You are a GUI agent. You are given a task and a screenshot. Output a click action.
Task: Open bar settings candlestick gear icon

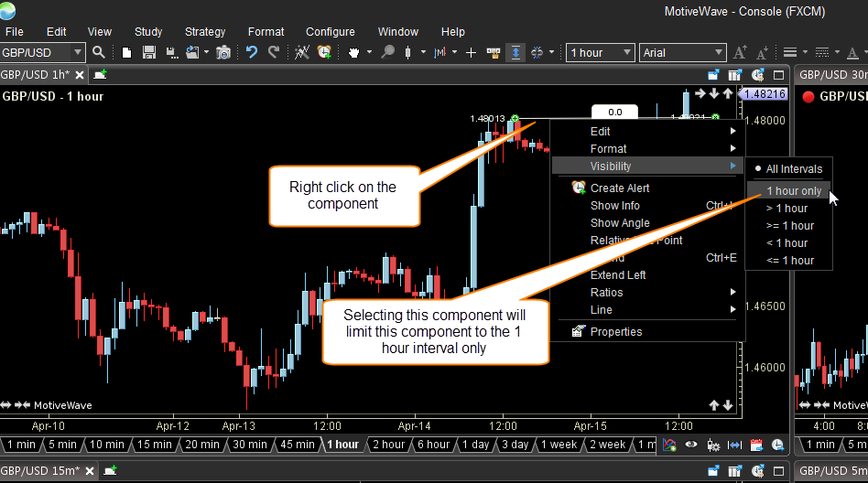[713, 445]
